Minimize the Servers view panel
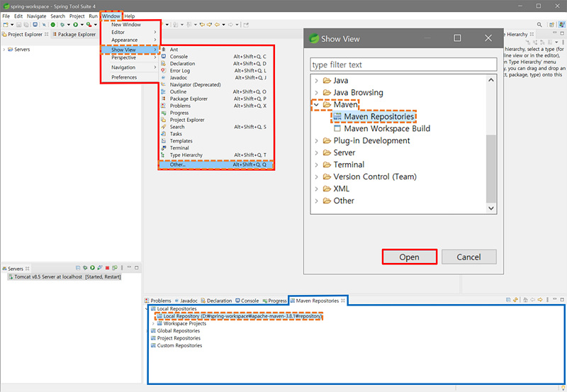The width and height of the screenshot is (567, 392). [x=129, y=267]
